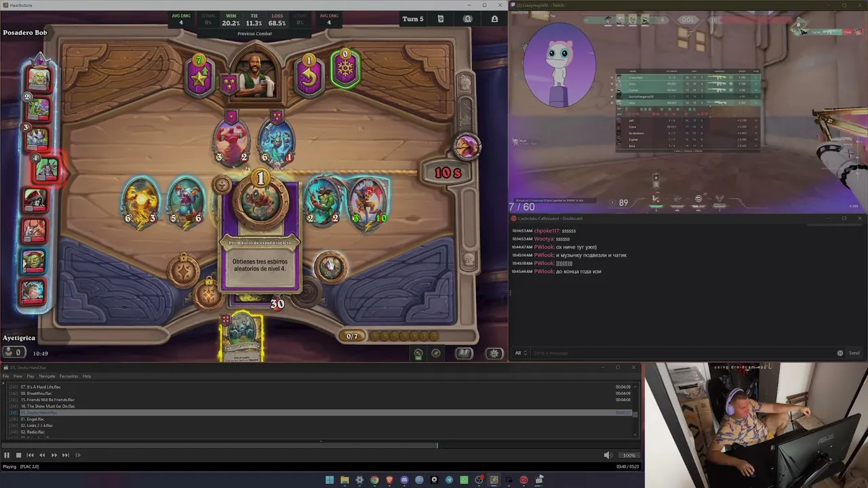Stop the music playback

coord(18,455)
